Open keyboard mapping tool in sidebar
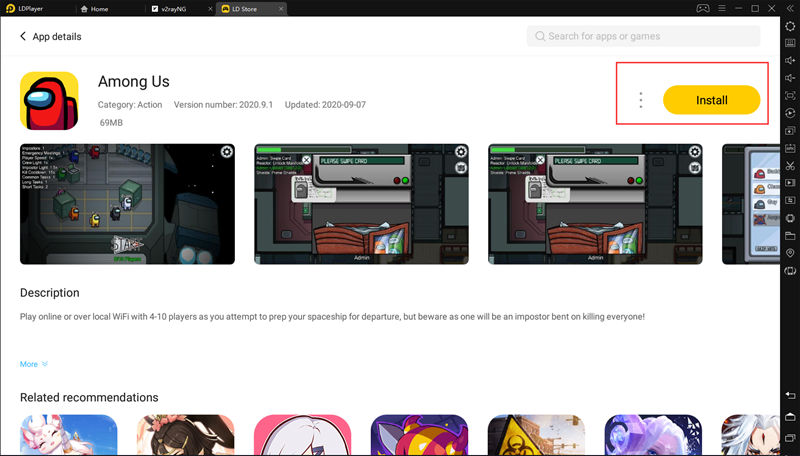 [790, 43]
